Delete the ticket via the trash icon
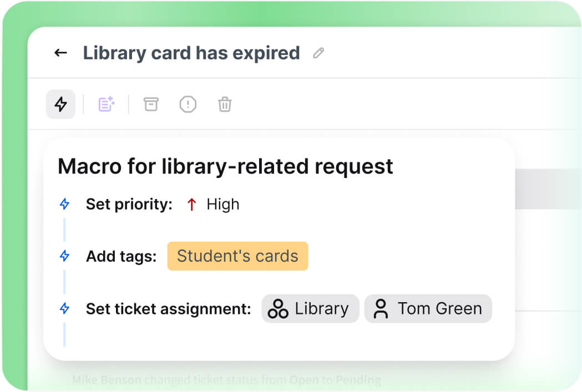 pos(225,104)
